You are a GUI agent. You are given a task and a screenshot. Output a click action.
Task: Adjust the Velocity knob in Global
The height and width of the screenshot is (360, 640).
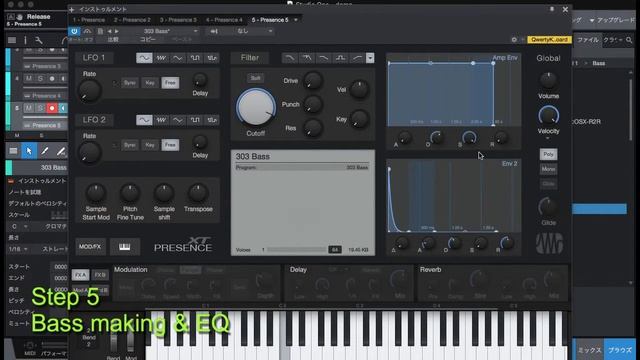tap(548, 116)
